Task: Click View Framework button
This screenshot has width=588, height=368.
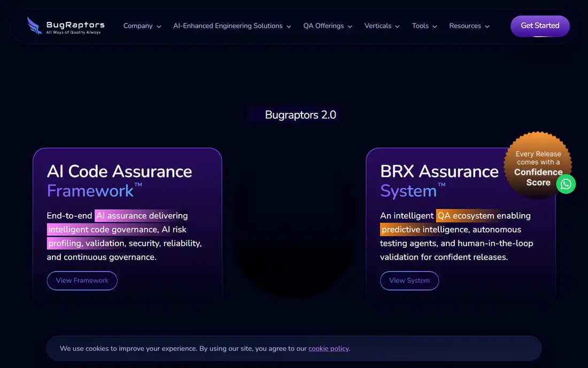Action: [x=82, y=281]
